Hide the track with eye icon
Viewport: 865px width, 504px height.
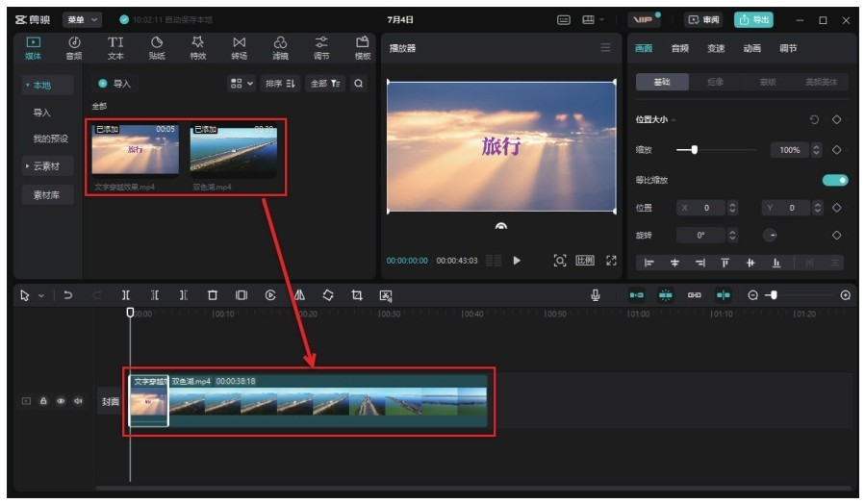[x=61, y=401]
